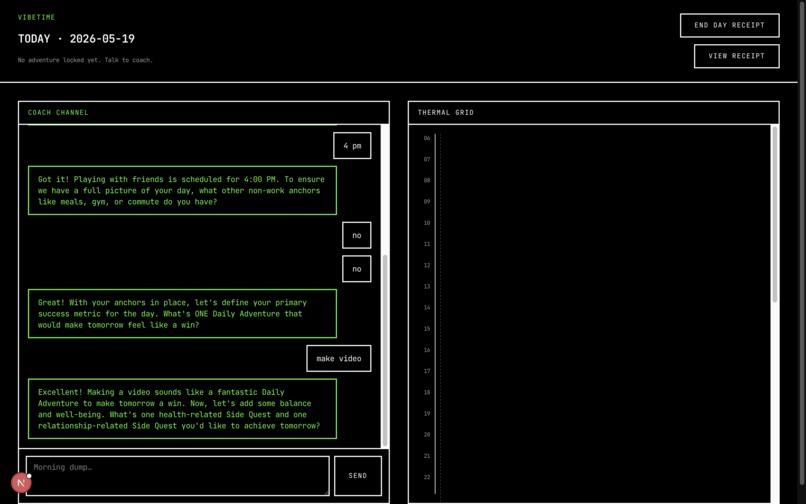Click the coach message about playing with friends
This screenshot has height=504, width=806.
click(x=182, y=190)
